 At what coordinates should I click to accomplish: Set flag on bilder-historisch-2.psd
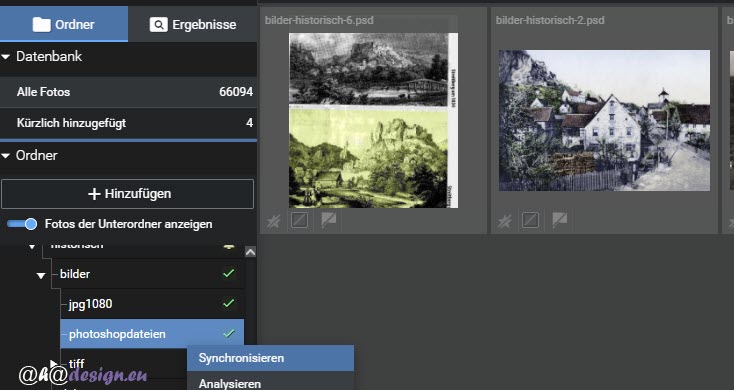(560, 220)
